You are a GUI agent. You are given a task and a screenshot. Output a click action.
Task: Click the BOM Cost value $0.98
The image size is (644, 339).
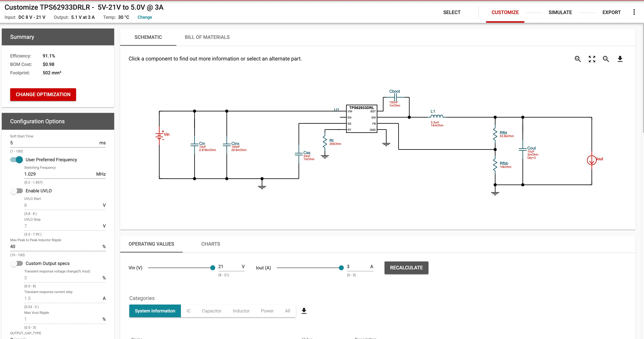tap(48, 64)
